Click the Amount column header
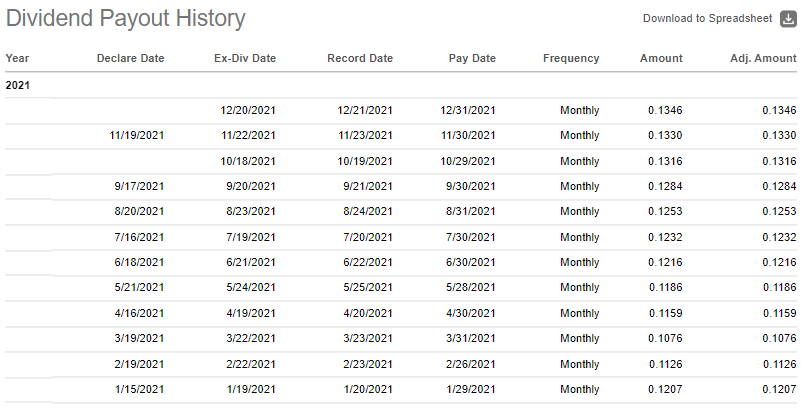This screenshot has width=809, height=411. (x=661, y=58)
